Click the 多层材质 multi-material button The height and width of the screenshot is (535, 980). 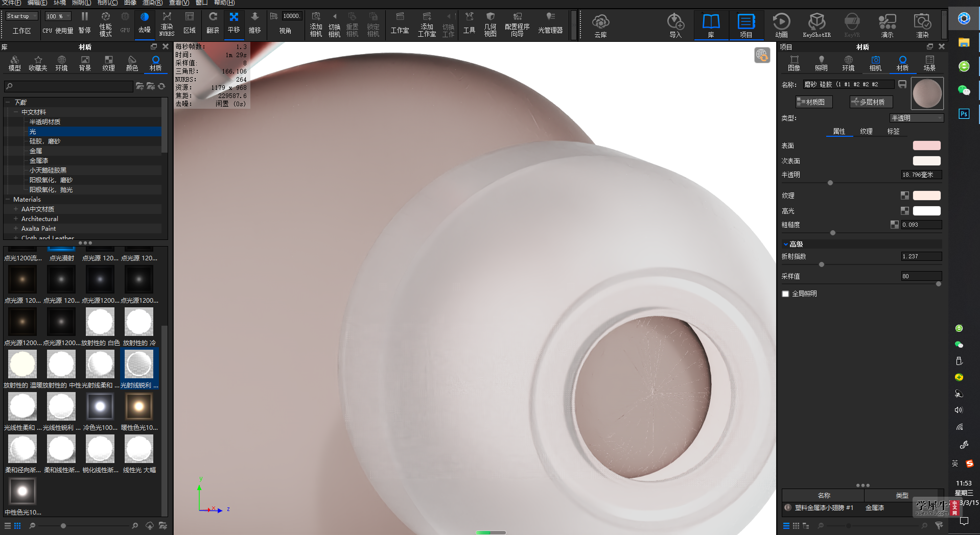tap(871, 102)
